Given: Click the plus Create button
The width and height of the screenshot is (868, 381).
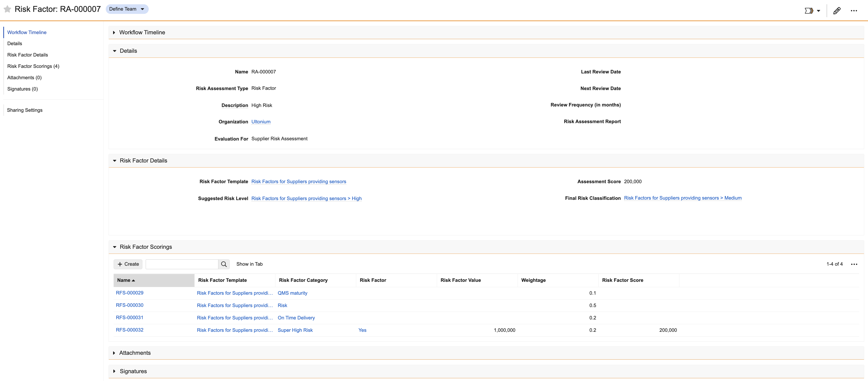Looking at the screenshot, I should tap(128, 264).
